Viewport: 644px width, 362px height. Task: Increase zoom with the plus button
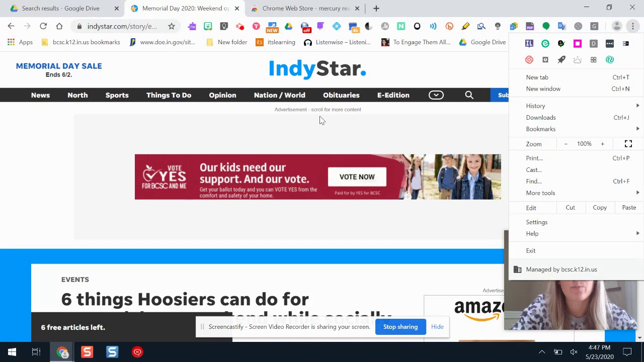602,144
